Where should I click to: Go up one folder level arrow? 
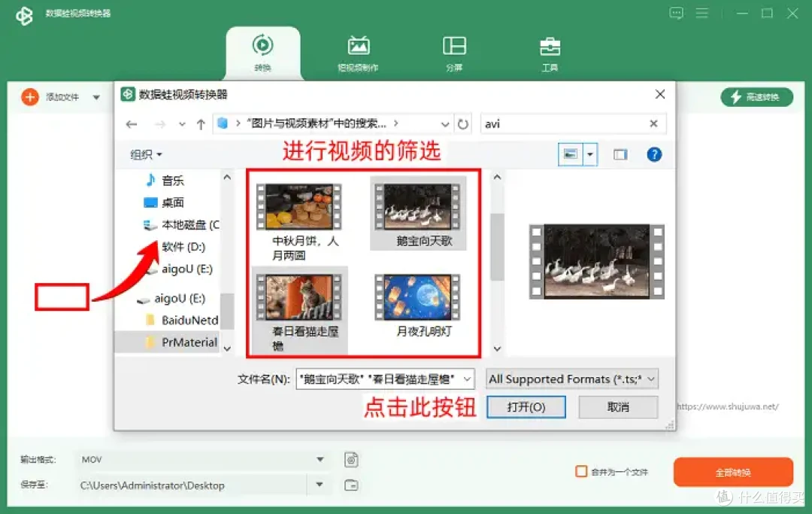click(201, 124)
